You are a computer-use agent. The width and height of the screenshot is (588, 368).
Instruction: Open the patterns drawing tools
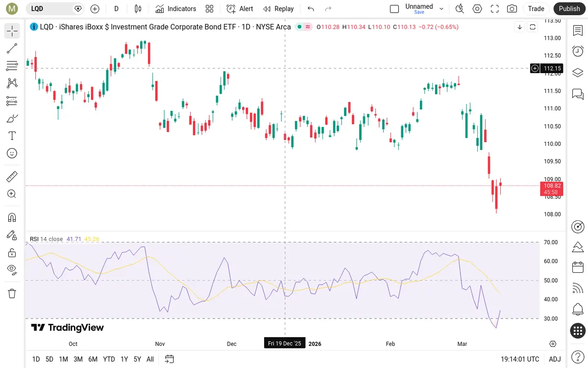click(12, 83)
